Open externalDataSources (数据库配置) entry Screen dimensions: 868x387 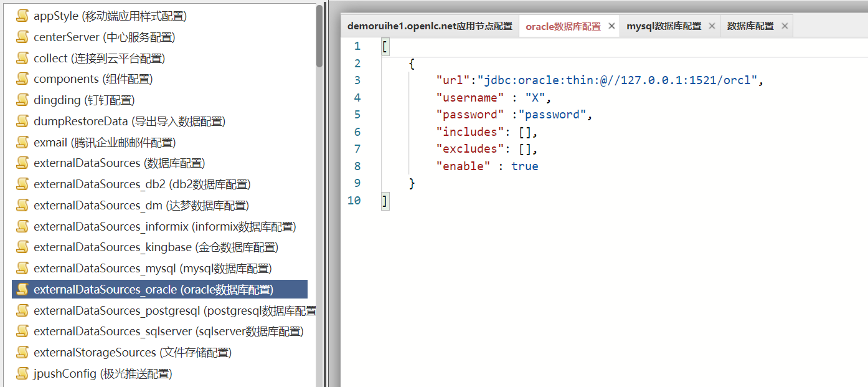(120, 163)
